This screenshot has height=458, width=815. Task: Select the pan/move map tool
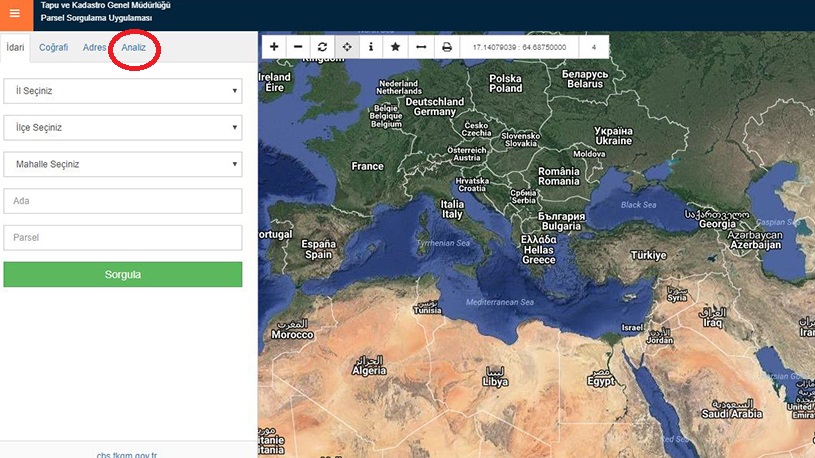[x=347, y=47]
